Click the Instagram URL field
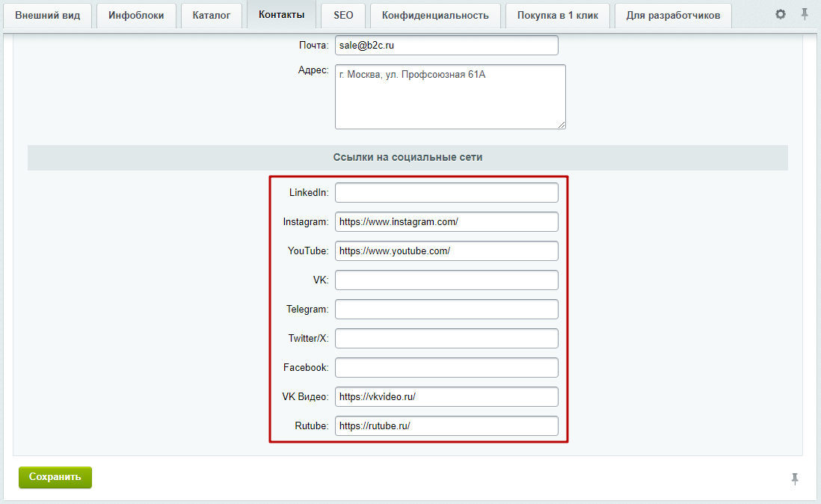This screenshot has height=504, width=821. click(446, 222)
